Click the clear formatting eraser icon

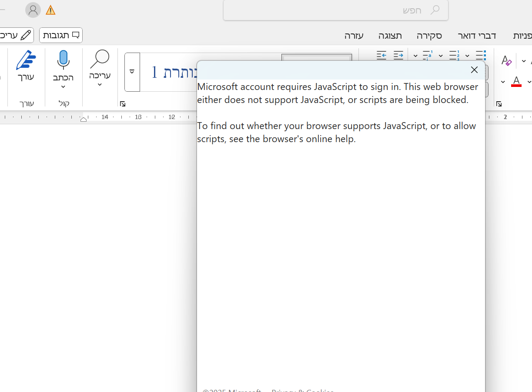(506, 60)
